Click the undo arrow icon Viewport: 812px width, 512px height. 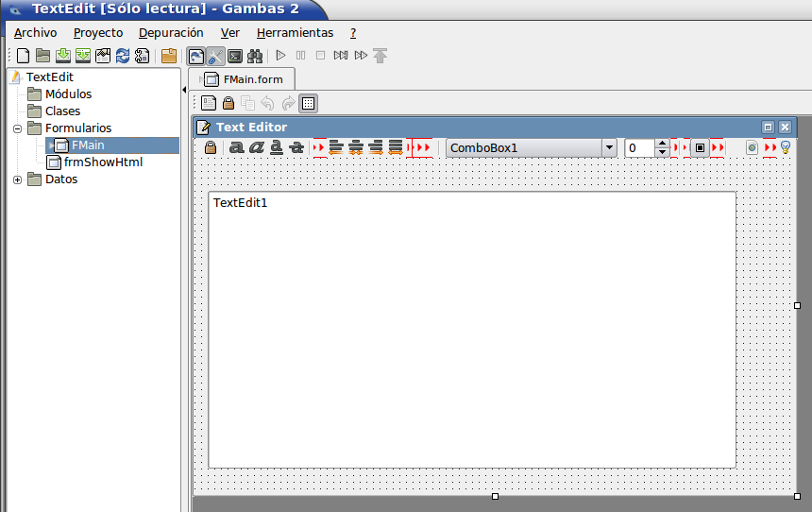point(268,103)
